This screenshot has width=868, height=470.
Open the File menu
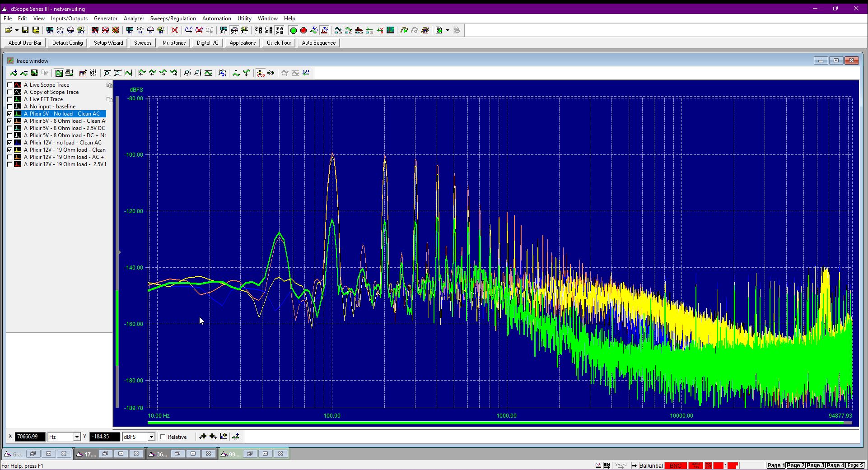point(8,19)
